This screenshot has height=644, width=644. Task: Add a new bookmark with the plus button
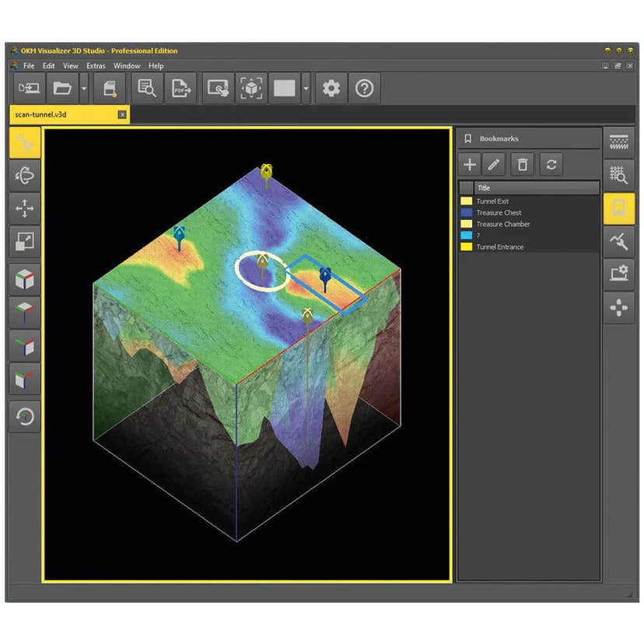pos(470,164)
